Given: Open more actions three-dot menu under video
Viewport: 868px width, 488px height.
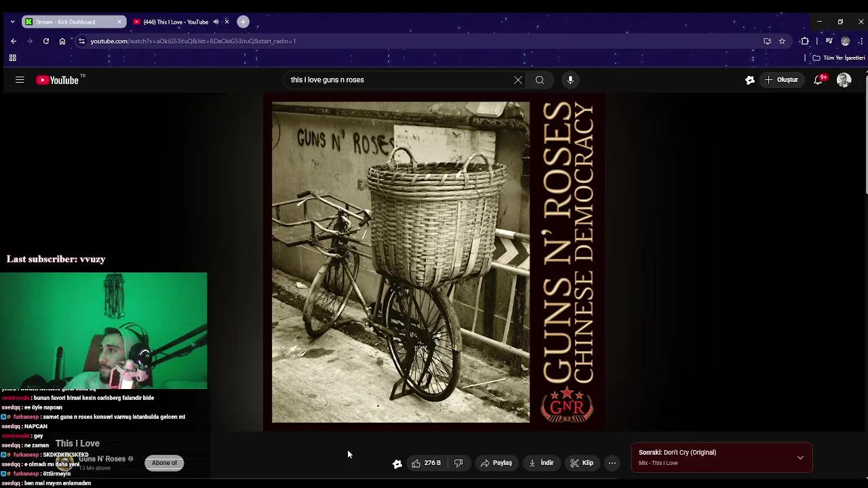Looking at the screenshot, I should (x=612, y=463).
